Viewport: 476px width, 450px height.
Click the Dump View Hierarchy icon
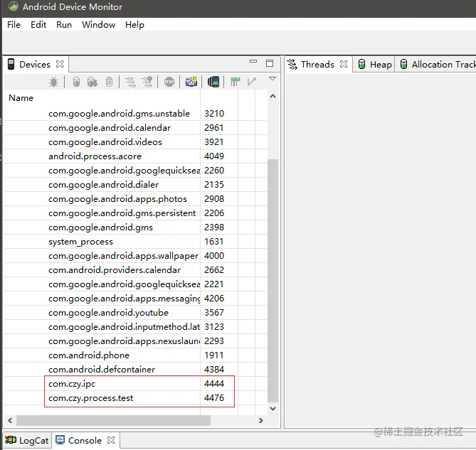pyautogui.click(x=213, y=82)
